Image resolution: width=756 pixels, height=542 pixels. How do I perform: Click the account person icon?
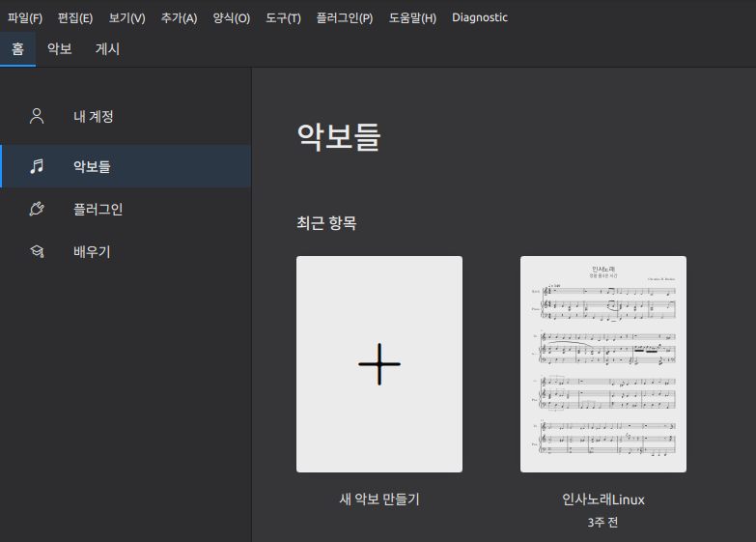click(37, 116)
